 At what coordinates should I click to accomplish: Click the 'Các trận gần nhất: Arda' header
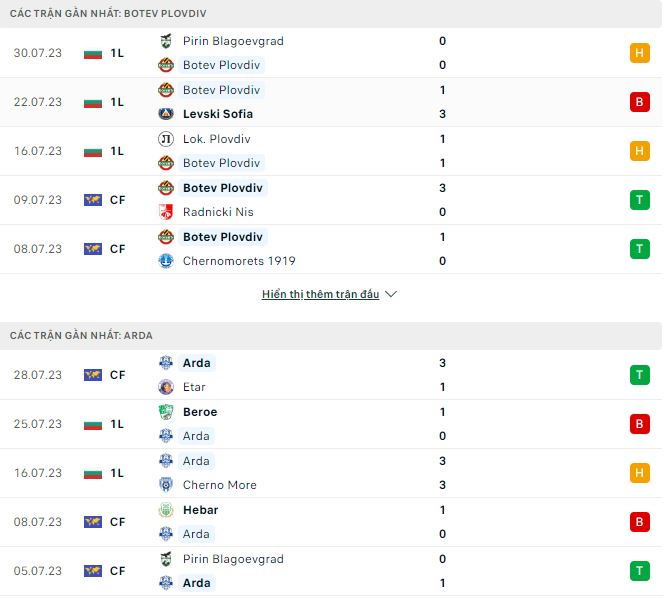click(x=81, y=335)
